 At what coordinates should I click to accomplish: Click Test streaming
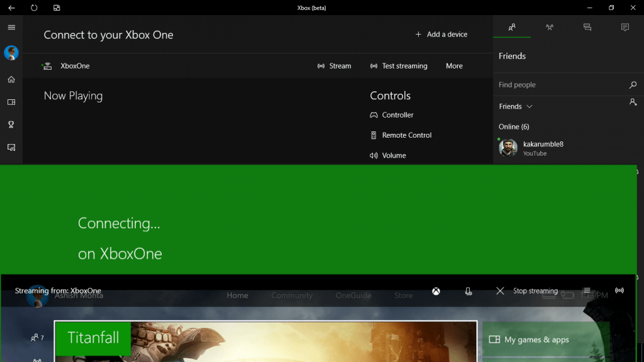click(399, 66)
